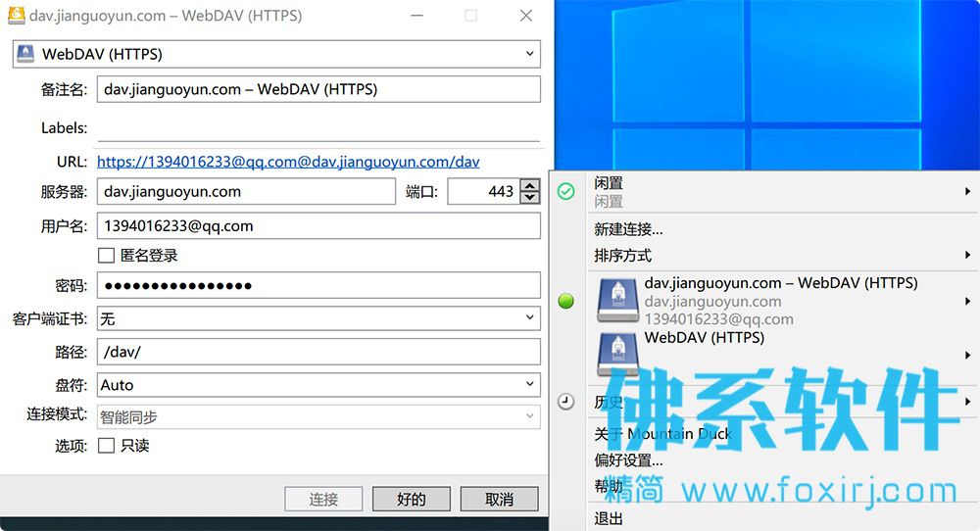Image resolution: width=980 pixels, height=531 pixels.
Task: Open the WebDAV (HTTPS) protocol dropdown
Action: click(x=276, y=54)
